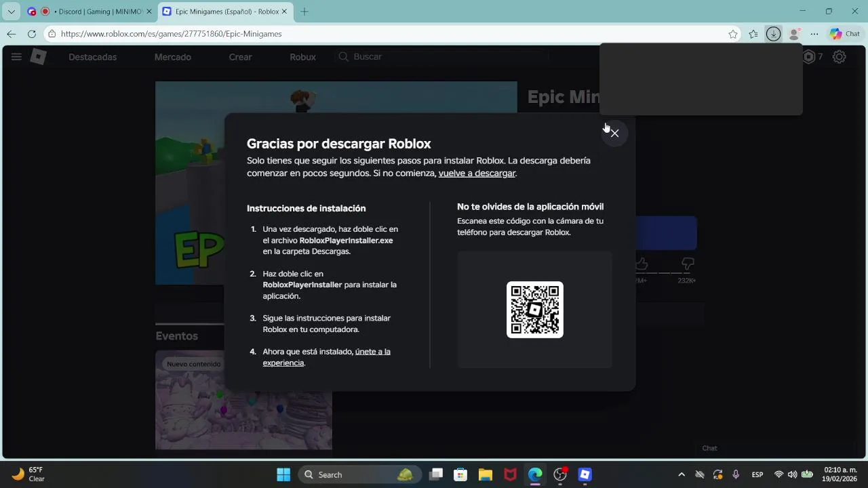Viewport: 868px width, 488px height.
Task: Show hidden system tray icons
Action: point(682,474)
